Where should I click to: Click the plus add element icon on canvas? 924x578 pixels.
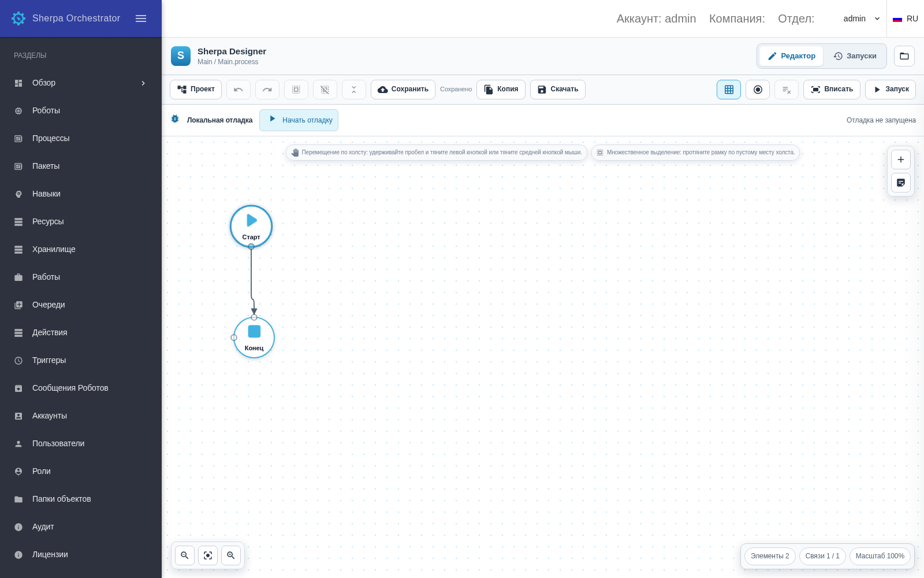[x=901, y=160]
